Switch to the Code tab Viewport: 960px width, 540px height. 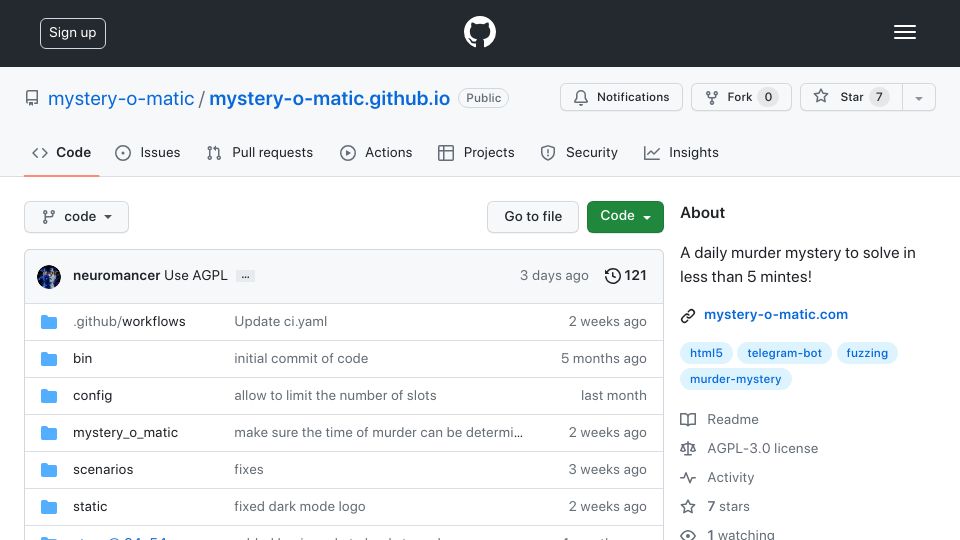pos(61,152)
